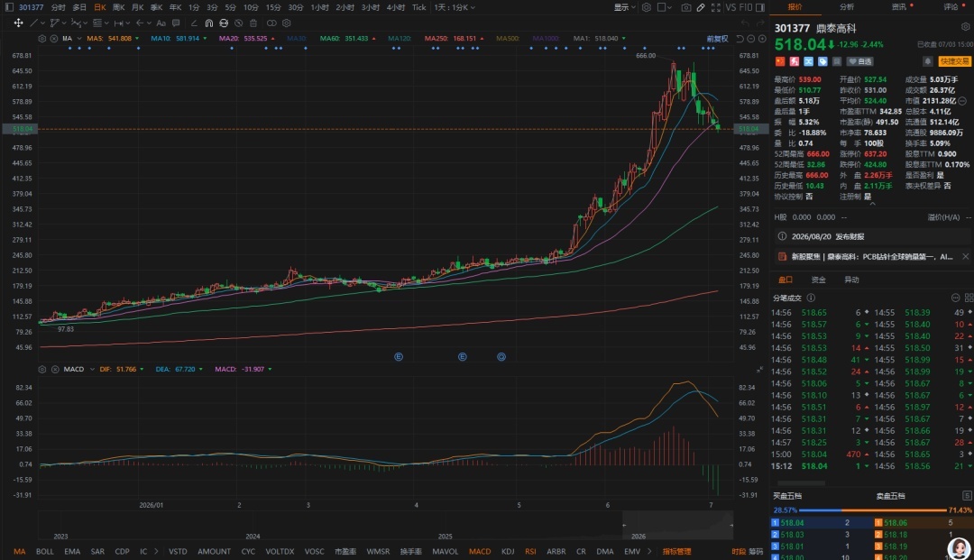Viewport: 974px width, 560px height.
Task: Click the trash icon to delete drawings
Action: 253,23
